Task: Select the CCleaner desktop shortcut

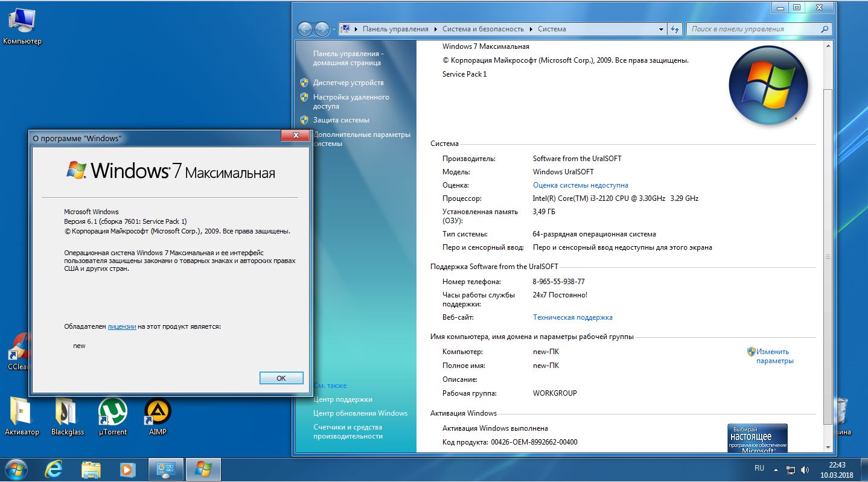Action: 18,352
